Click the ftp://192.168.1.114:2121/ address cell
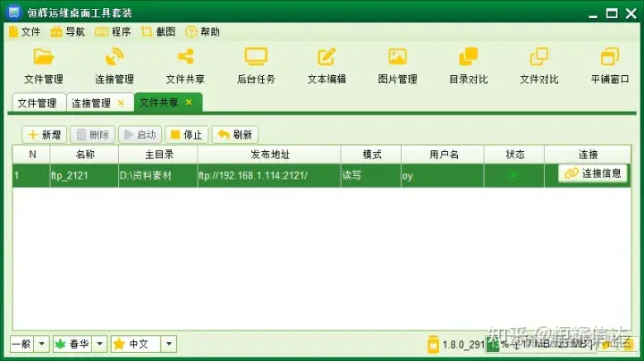 pyautogui.click(x=269, y=175)
